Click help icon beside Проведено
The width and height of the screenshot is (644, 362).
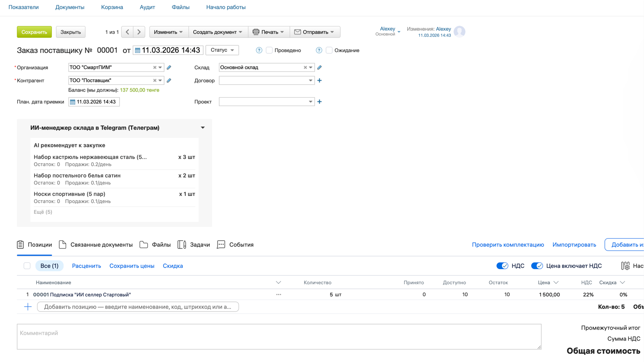(259, 50)
